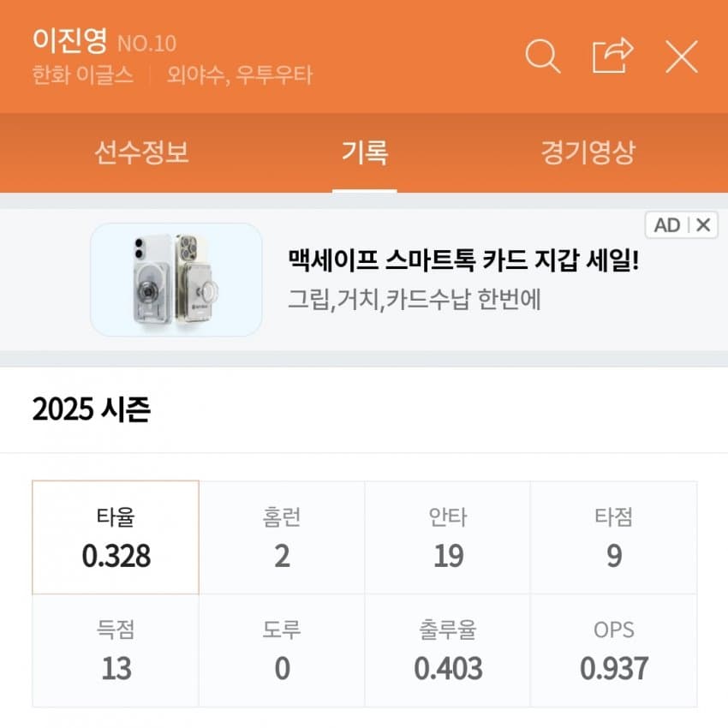Screen dimensions: 728x728
Task: Select the 득점 13 stat cell
Action: coord(116,651)
